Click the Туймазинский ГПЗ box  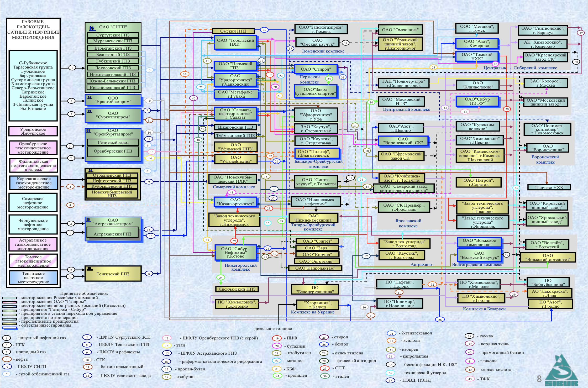[235, 136]
